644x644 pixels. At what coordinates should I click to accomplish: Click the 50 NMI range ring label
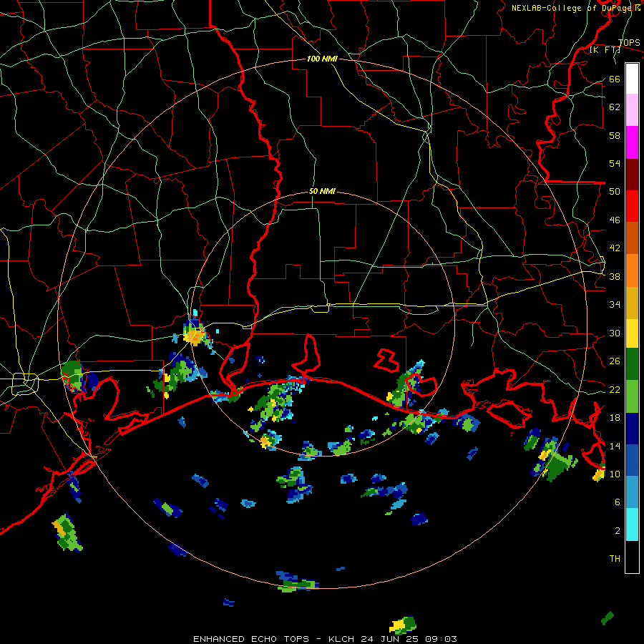(x=322, y=191)
